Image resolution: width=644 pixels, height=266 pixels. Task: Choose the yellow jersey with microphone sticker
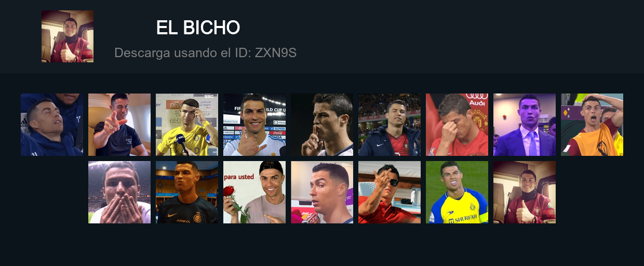click(x=187, y=125)
